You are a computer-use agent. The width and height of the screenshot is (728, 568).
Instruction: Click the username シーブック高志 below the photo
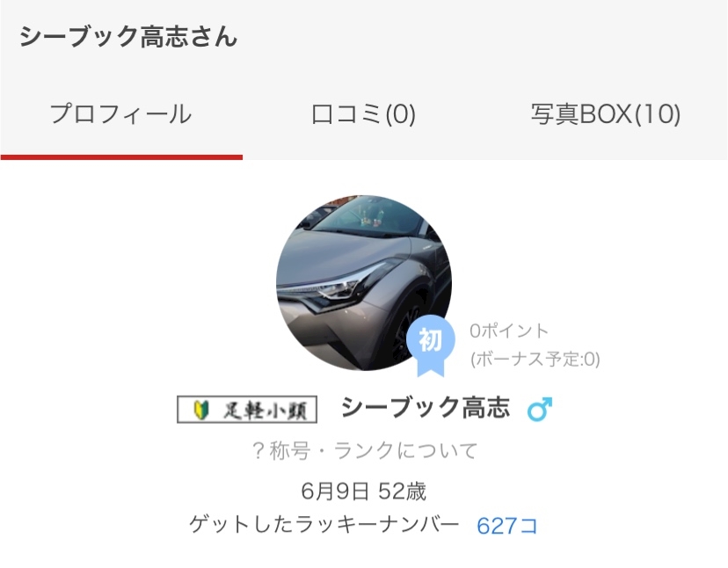click(x=426, y=408)
